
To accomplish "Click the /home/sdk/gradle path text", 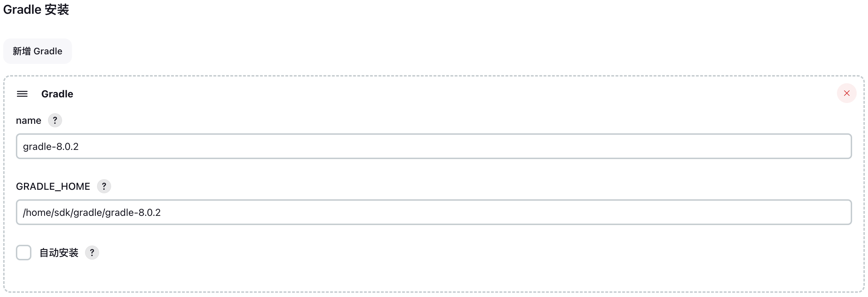I will (92, 212).
